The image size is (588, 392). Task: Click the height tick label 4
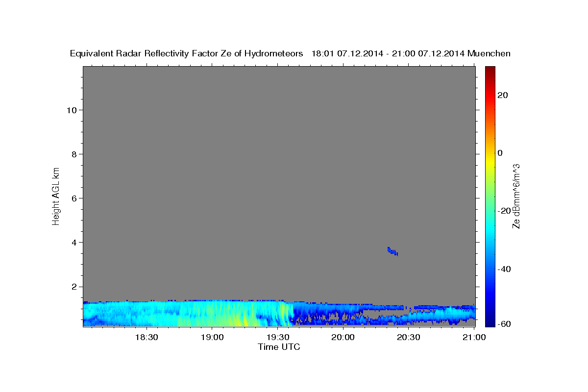pyautogui.click(x=74, y=242)
